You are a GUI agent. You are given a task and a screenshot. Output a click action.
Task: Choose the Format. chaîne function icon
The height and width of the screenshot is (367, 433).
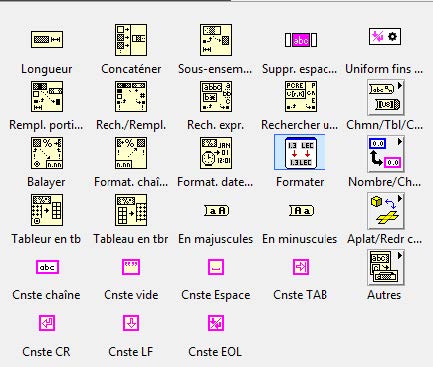131,153
